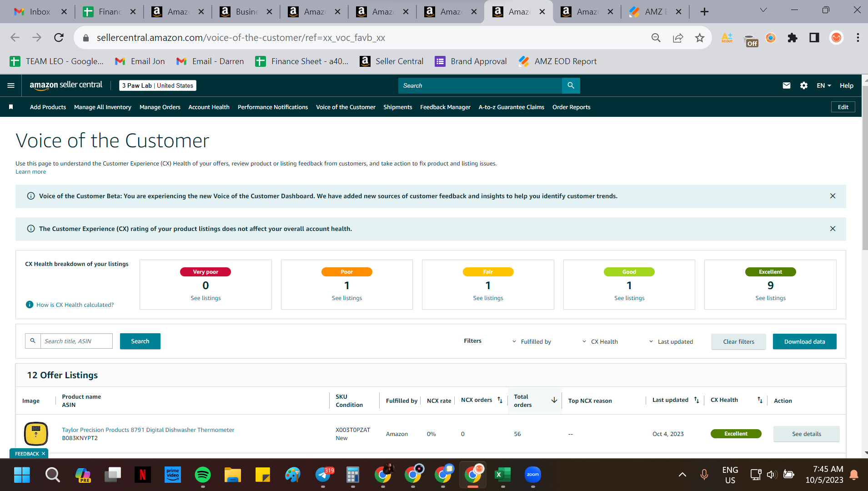
Task: Click See details for the Taylor thermometer
Action: point(806,434)
